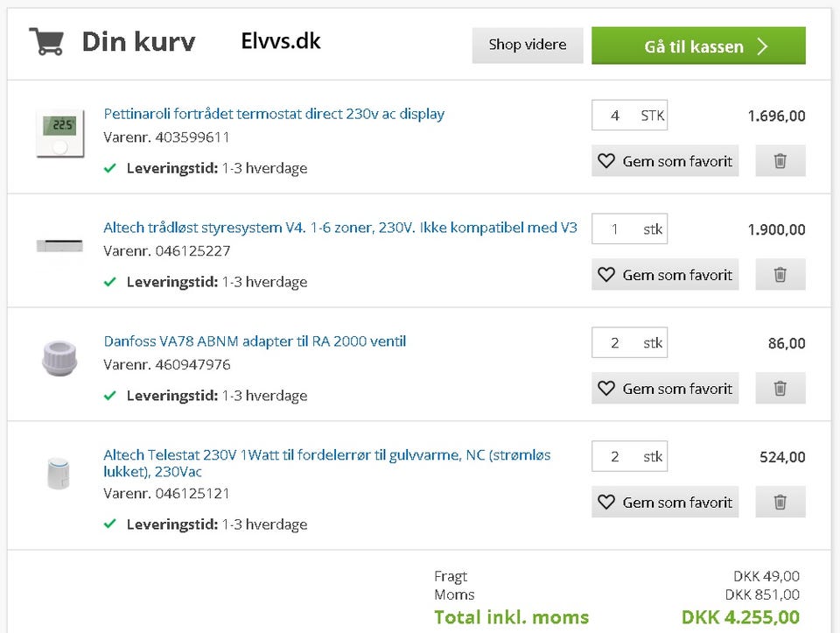Image resolution: width=840 pixels, height=633 pixels.
Task: Click the Gå til kassen button
Action: pyautogui.click(x=698, y=46)
